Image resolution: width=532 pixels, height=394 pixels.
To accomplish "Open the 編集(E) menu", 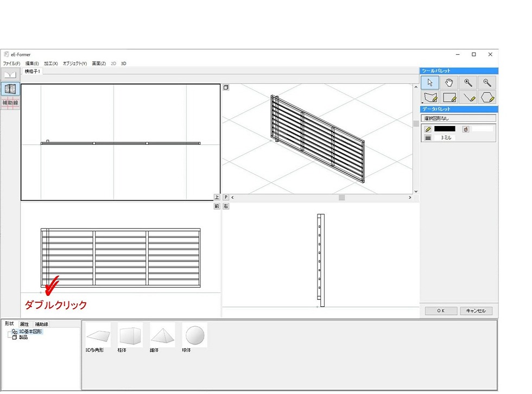I will [x=32, y=63].
